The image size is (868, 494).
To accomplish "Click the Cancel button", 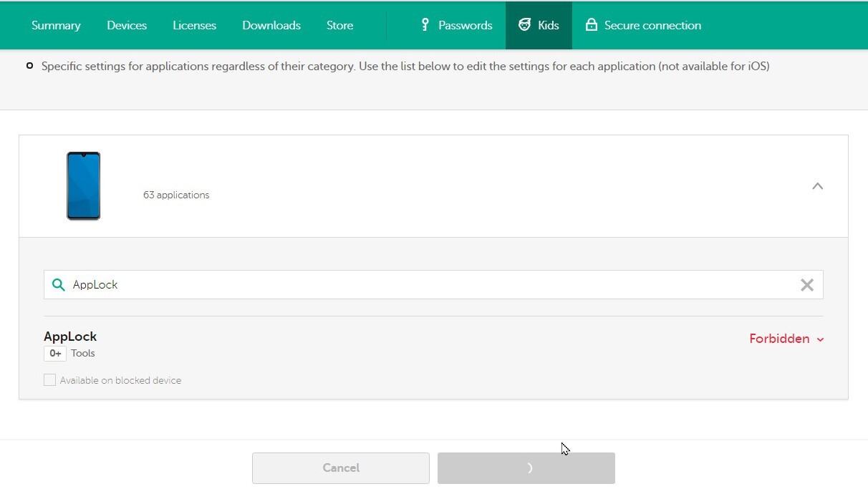I will pyautogui.click(x=341, y=468).
